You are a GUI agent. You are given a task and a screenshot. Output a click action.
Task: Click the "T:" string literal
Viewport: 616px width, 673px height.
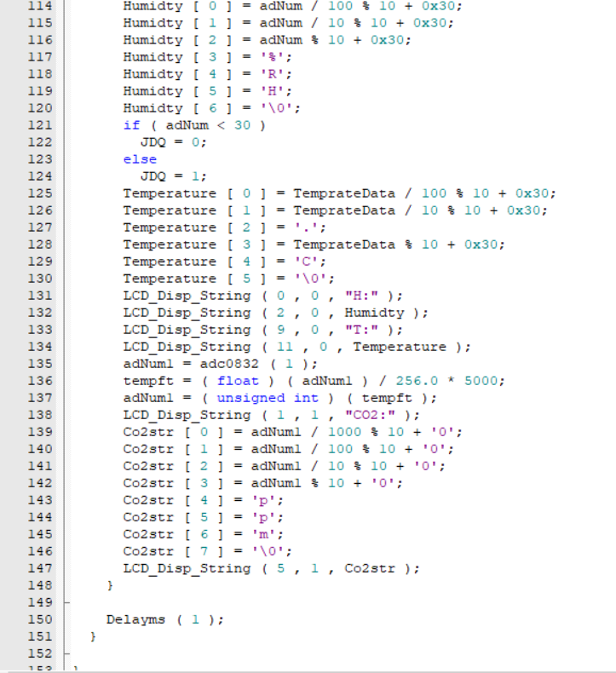coord(361,330)
